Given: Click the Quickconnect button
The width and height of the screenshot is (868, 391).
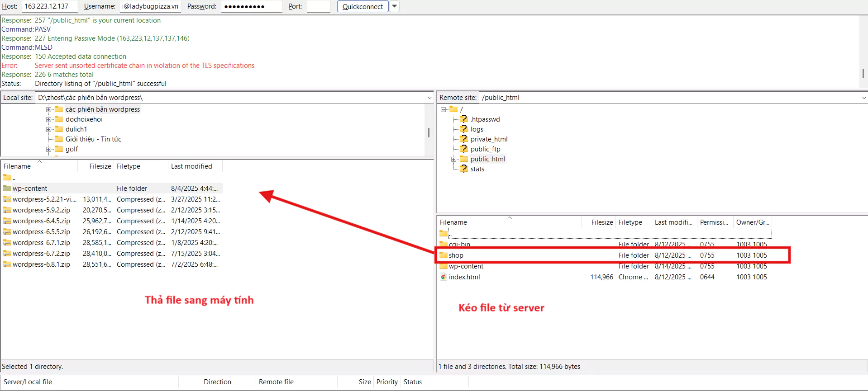Looking at the screenshot, I should [x=362, y=6].
